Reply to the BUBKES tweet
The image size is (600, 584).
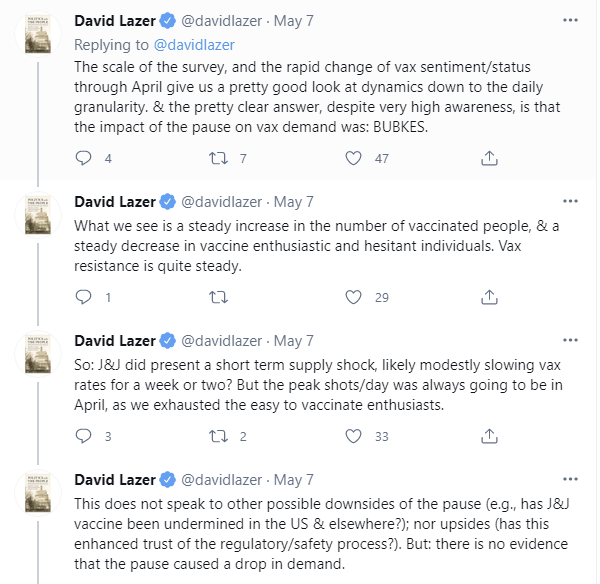point(84,158)
